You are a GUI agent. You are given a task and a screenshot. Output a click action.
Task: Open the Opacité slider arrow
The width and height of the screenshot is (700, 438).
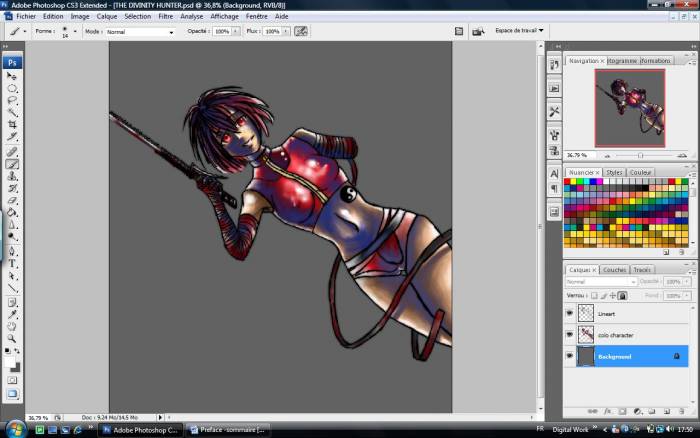click(x=235, y=31)
